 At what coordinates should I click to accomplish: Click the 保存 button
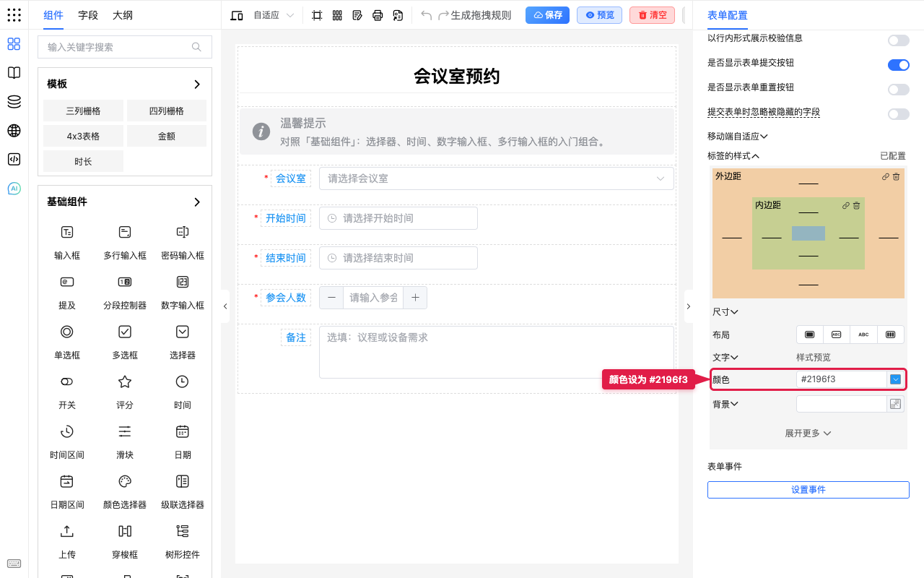coord(547,15)
